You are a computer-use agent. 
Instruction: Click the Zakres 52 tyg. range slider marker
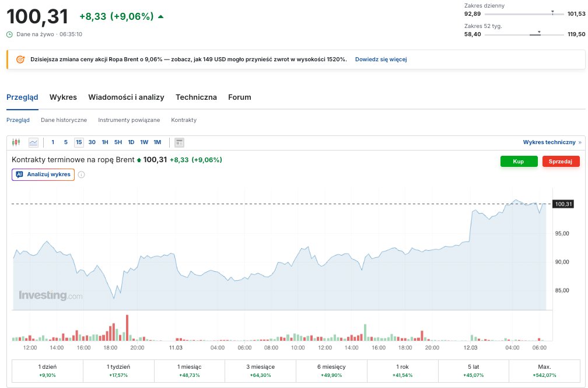click(539, 33)
